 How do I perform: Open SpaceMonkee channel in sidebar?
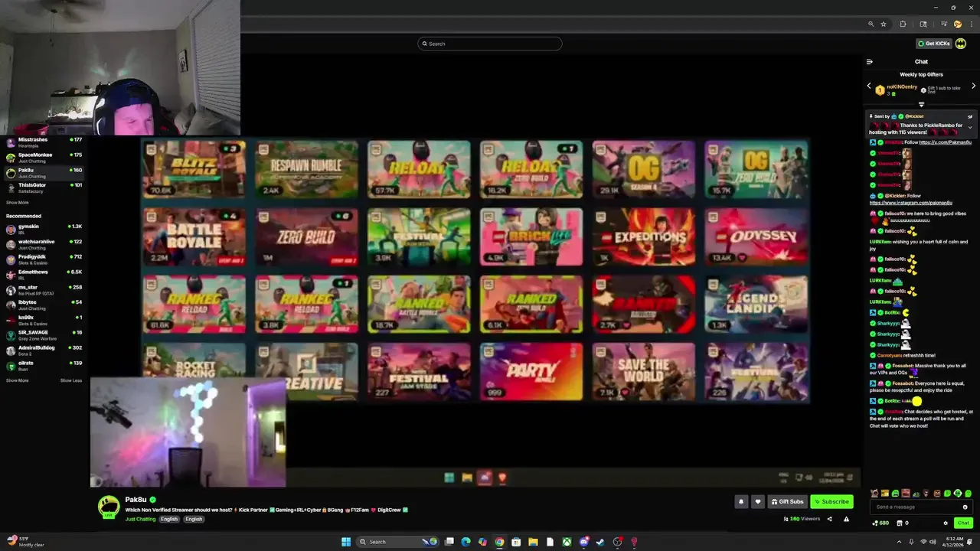[x=44, y=158]
